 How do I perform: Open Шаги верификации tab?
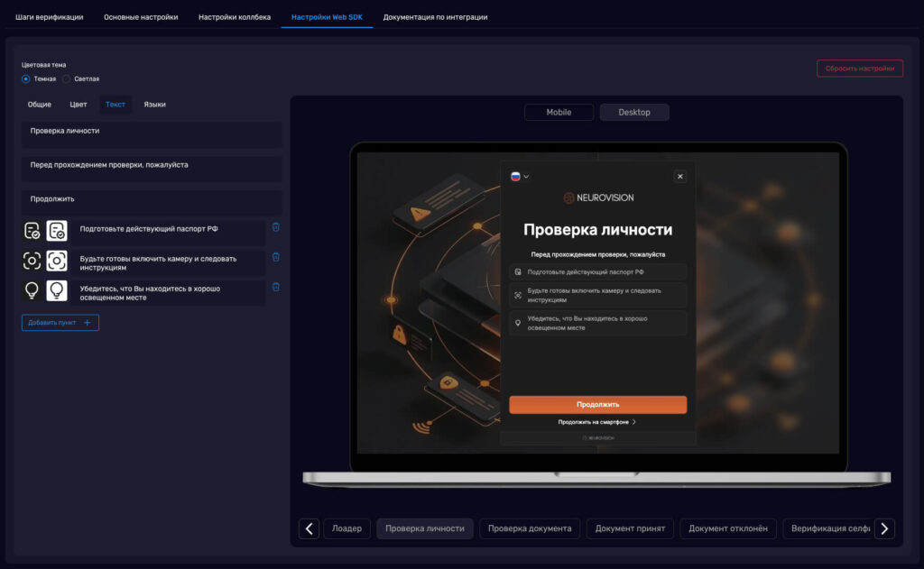[x=50, y=17]
